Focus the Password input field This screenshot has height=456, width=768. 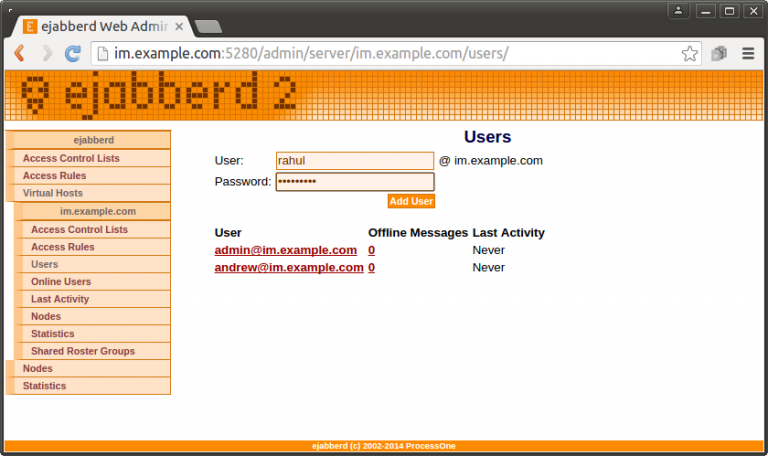pyautogui.click(x=354, y=182)
